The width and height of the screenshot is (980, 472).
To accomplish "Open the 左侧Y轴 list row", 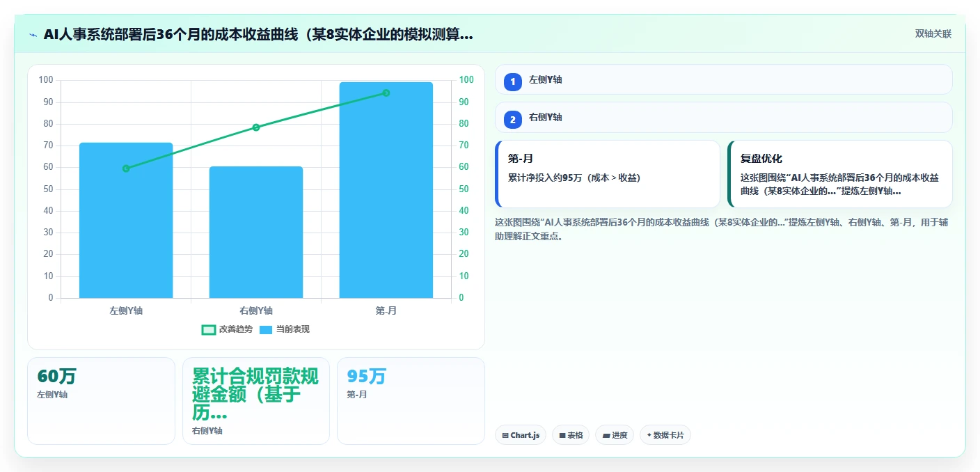I will click(723, 79).
